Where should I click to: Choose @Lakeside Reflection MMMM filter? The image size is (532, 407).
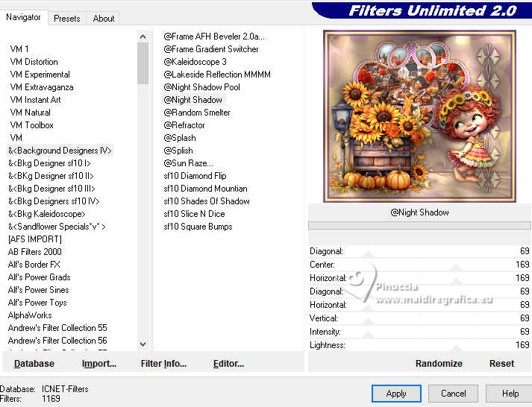tap(217, 75)
